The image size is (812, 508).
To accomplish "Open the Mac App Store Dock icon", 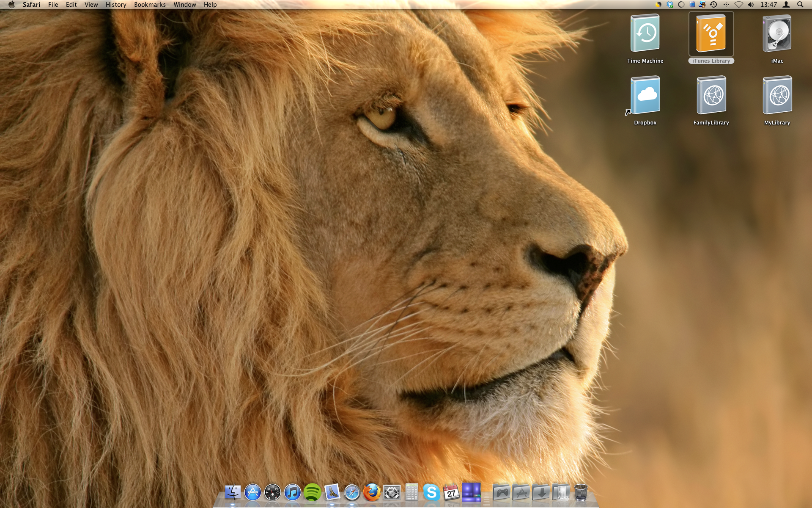I will [x=252, y=492].
